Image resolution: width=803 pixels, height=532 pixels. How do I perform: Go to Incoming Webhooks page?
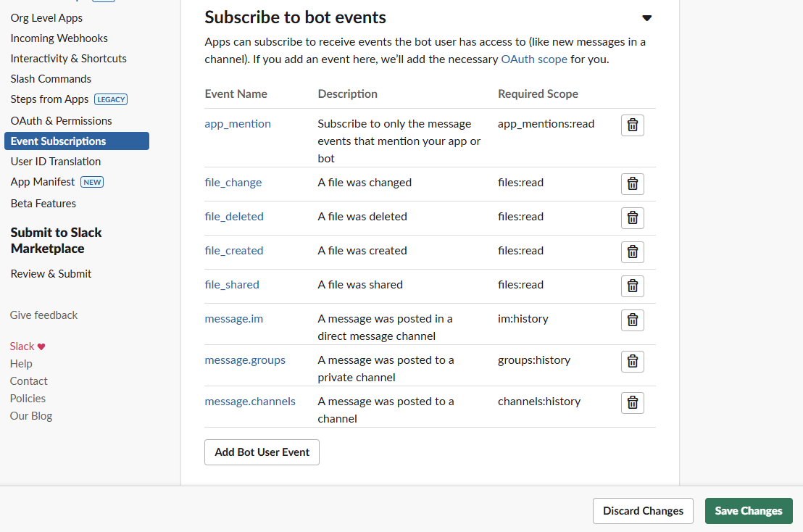coord(59,38)
